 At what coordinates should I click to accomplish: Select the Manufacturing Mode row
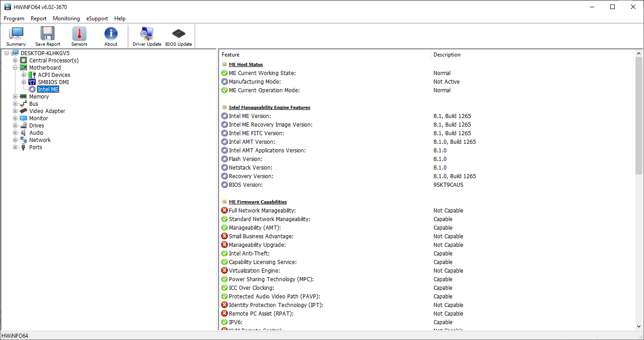pyautogui.click(x=427, y=82)
